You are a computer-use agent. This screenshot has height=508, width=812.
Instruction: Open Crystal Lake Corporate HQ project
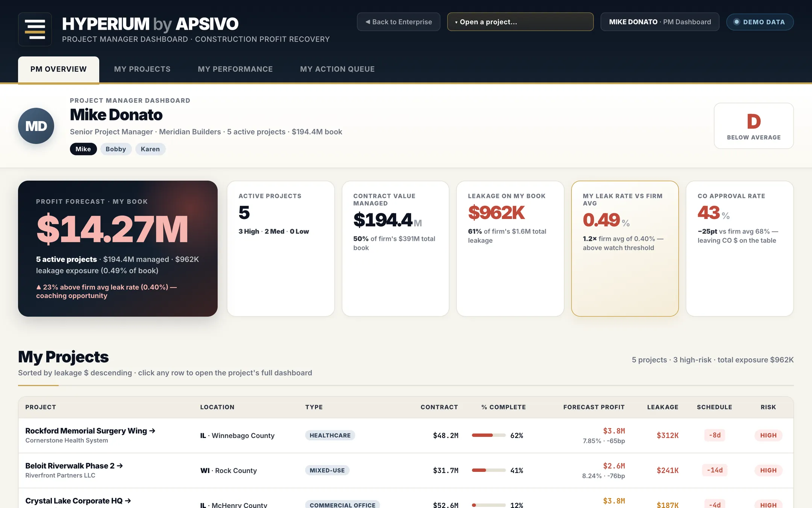[78, 501]
